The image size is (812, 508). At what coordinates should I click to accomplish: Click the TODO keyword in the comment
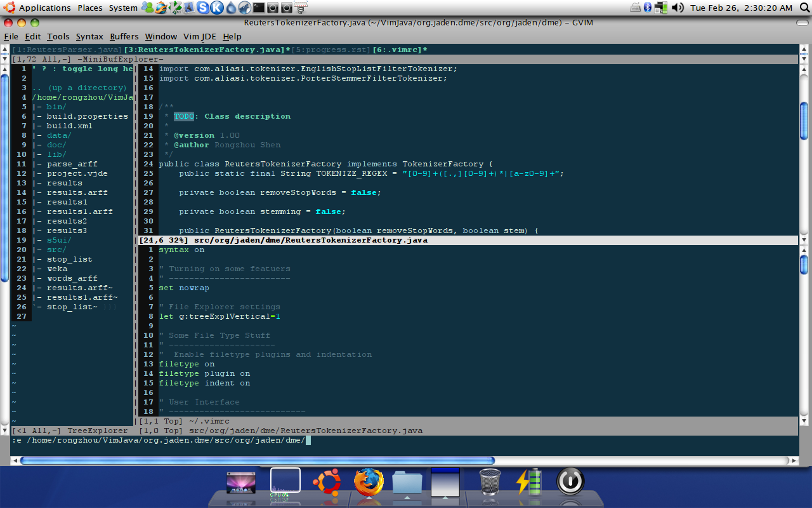(184, 116)
